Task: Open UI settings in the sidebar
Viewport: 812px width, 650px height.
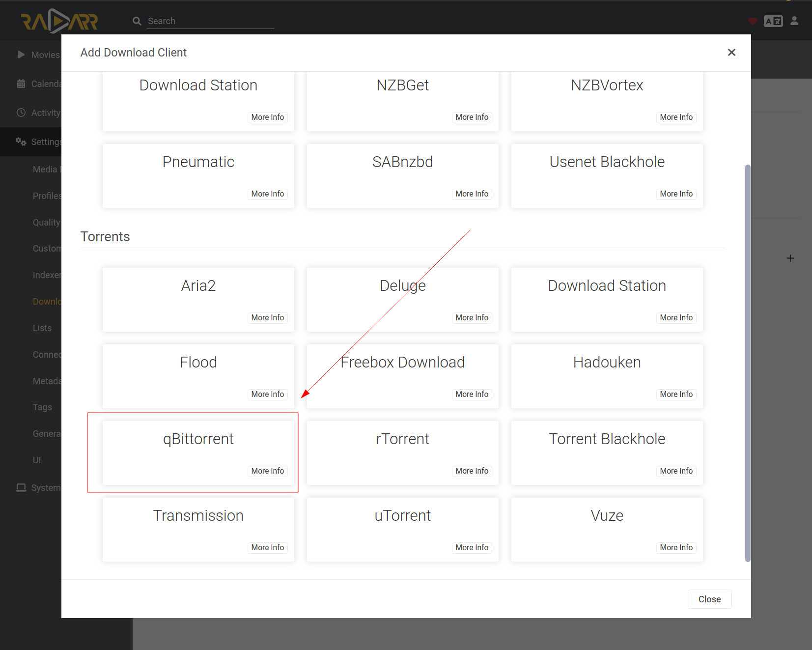Action: point(37,460)
